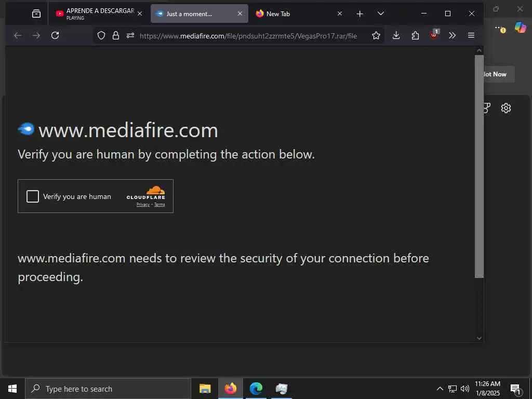The width and height of the screenshot is (532, 399).
Task: Click Not Now in background window
Action: tap(499, 74)
